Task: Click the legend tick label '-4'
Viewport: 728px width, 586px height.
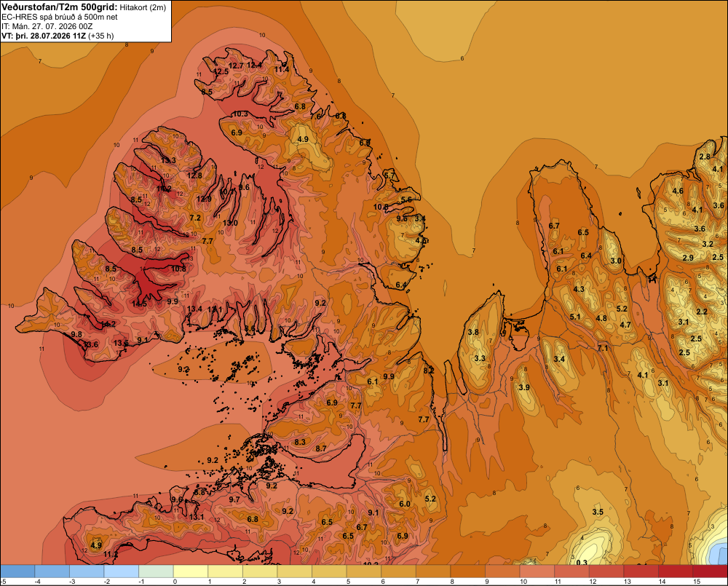Action: [39, 582]
